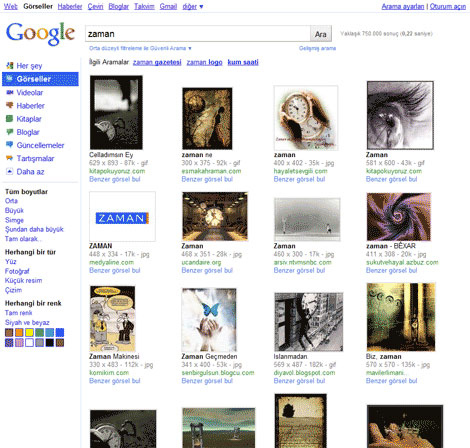Open the Gmail top menu link
Image resolution: width=470 pixels, height=448 pixels.
click(168, 6)
